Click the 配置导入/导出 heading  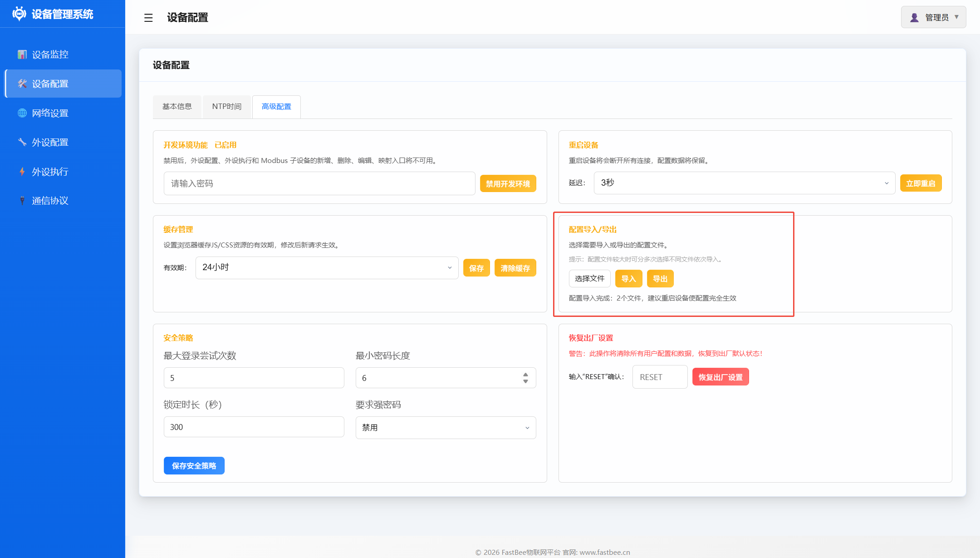(x=593, y=229)
